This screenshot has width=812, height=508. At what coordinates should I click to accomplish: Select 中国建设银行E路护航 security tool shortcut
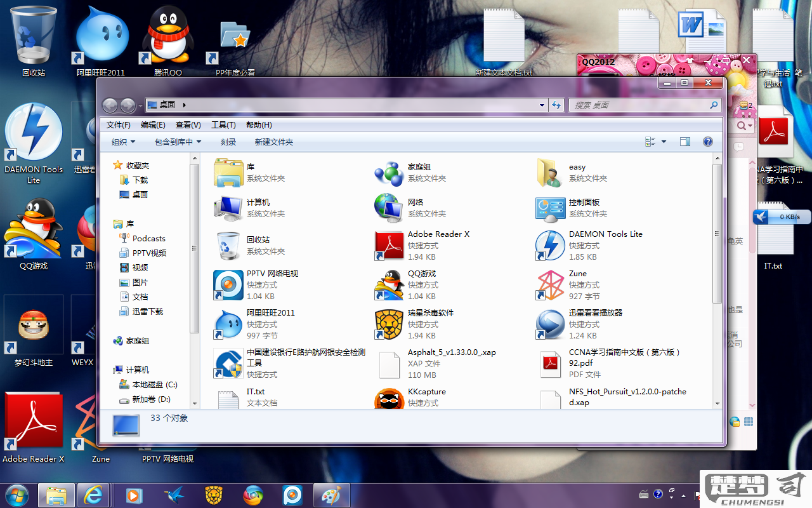tap(290, 363)
